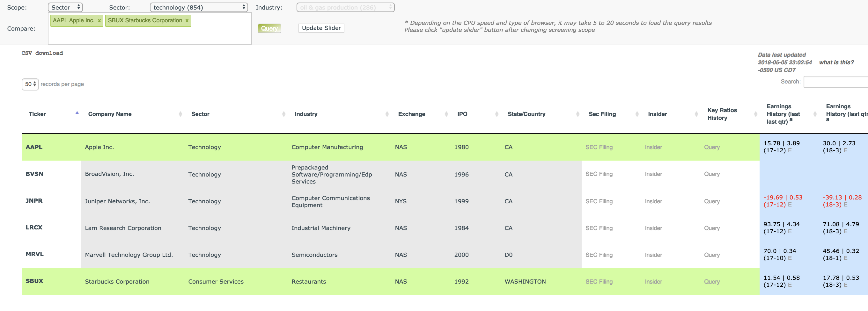View Insider data for JNPR
Image resolution: width=868 pixels, height=311 pixels.
coord(653,201)
